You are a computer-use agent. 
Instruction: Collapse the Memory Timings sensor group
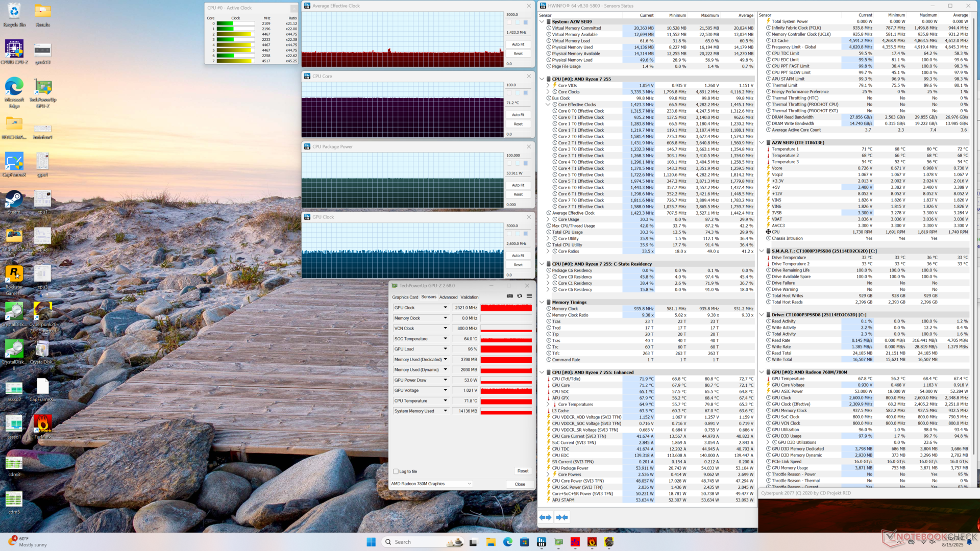pyautogui.click(x=542, y=303)
